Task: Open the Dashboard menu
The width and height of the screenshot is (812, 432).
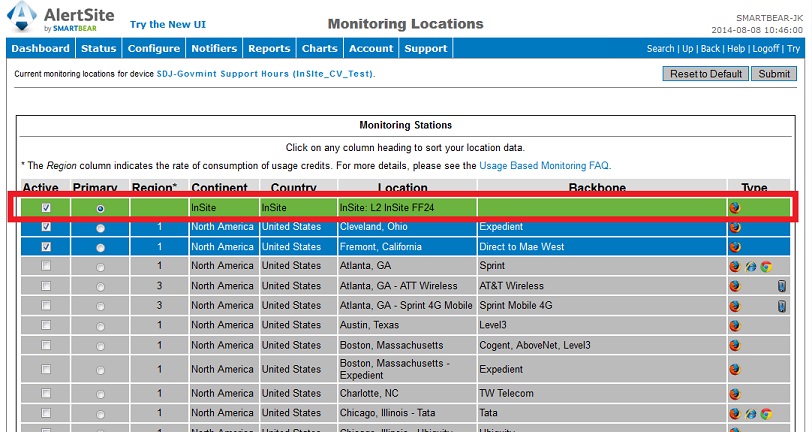Action: pyautogui.click(x=40, y=48)
